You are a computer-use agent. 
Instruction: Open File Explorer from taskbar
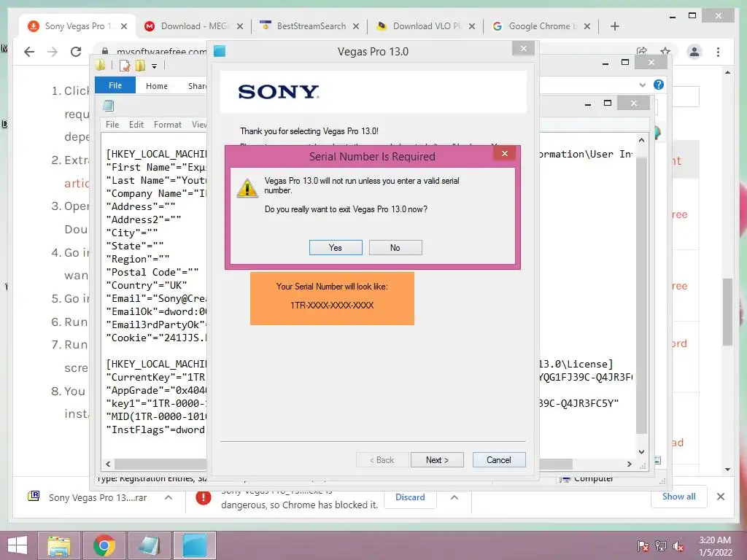click(59, 545)
